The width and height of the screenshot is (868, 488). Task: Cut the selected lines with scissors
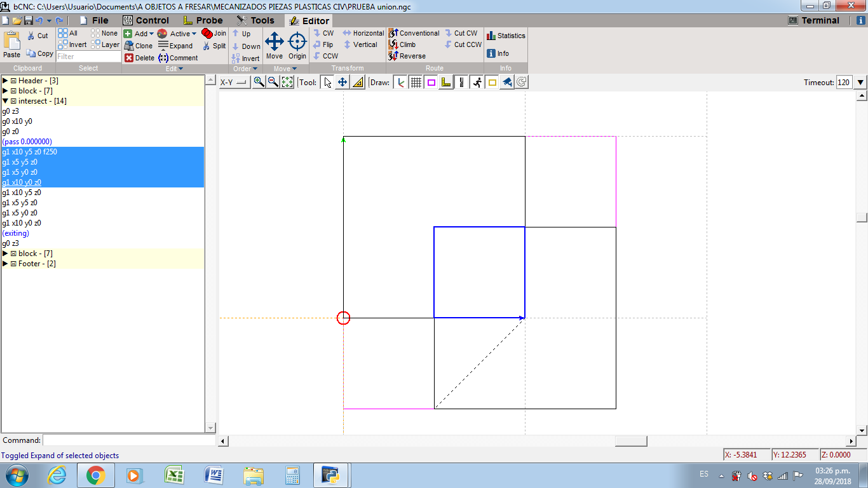[x=37, y=36]
